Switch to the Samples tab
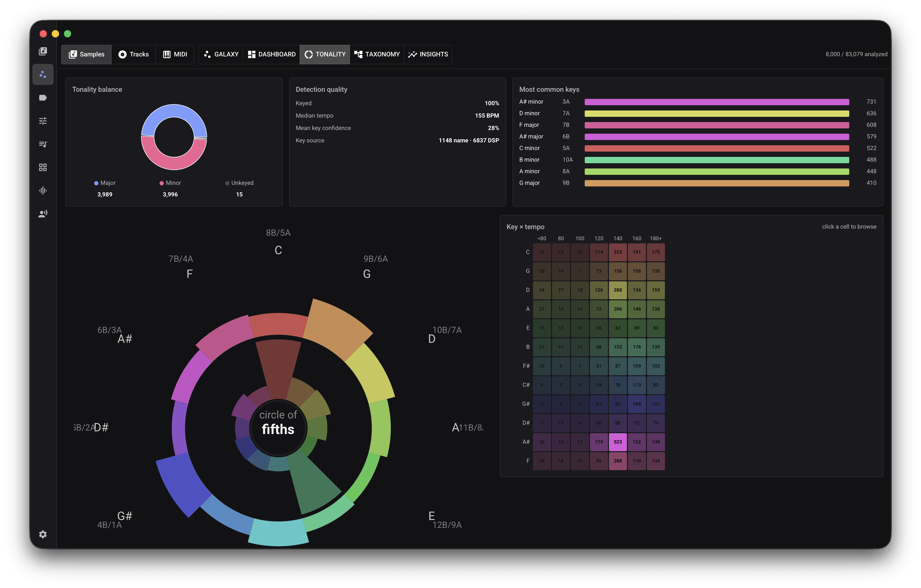 tap(87, 54)
